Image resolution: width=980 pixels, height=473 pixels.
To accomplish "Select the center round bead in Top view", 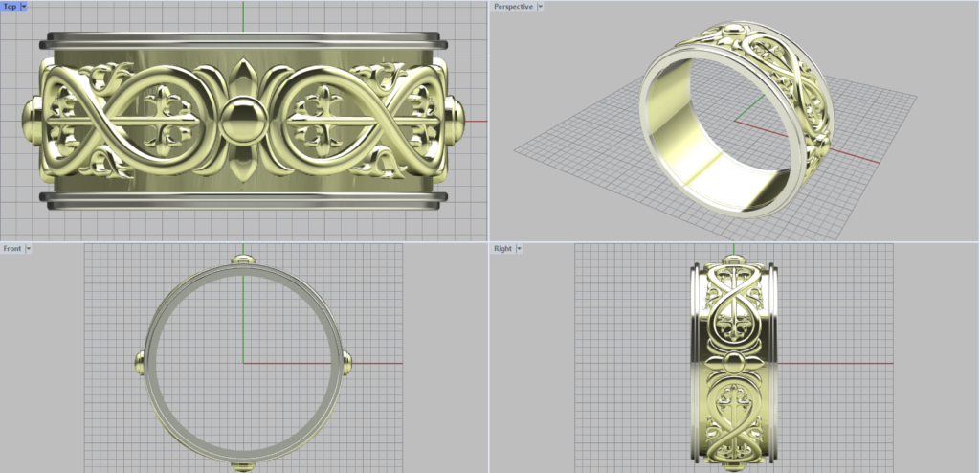I will (242, 121).
